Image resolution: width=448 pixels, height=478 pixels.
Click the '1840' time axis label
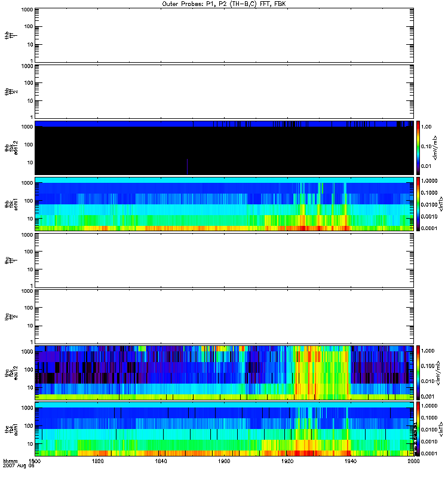tap(161, 461)
